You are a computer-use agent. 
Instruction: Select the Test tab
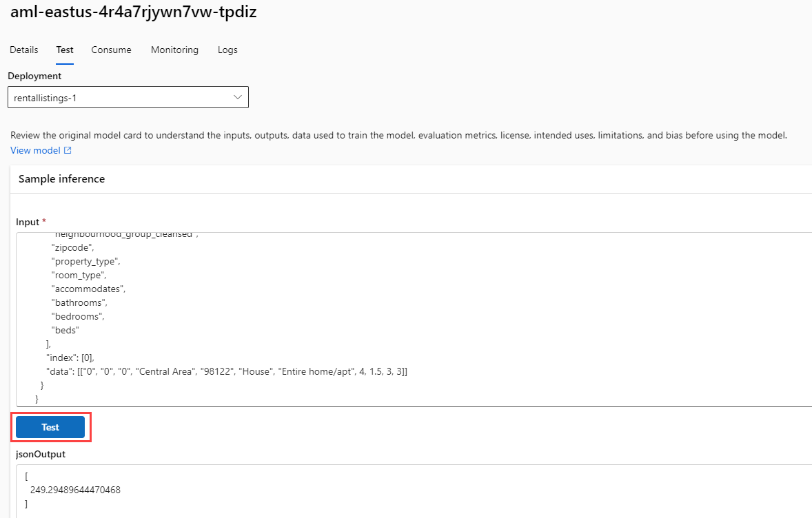pos(64,50)
